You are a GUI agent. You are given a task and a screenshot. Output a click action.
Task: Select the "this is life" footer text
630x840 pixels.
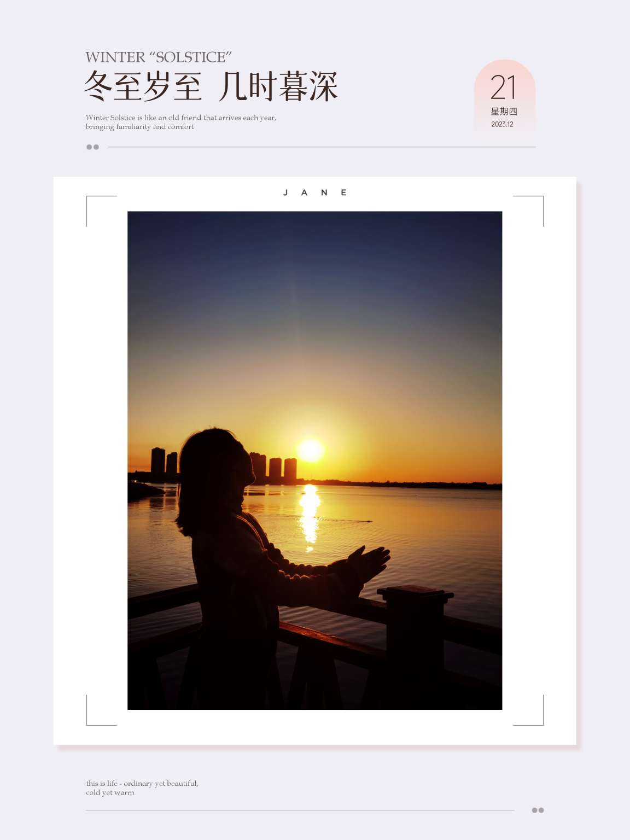[142, 788]
